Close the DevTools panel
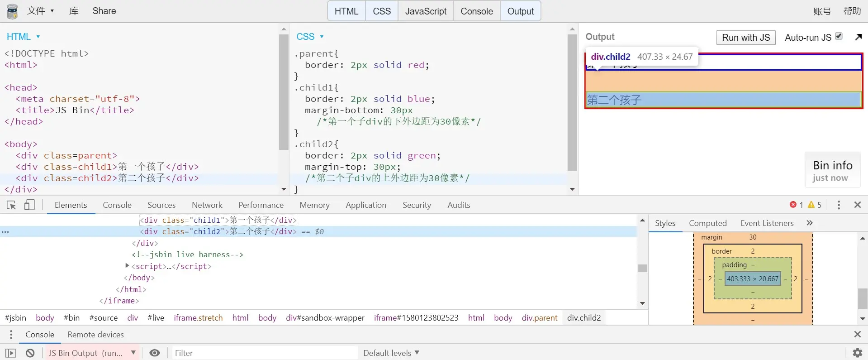 857,205
